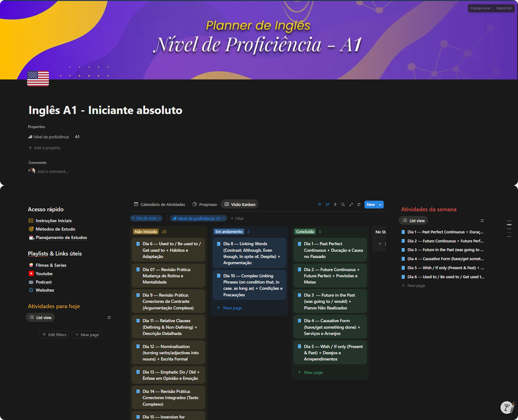Open the Métodos de Estudo link

point(55,229)
